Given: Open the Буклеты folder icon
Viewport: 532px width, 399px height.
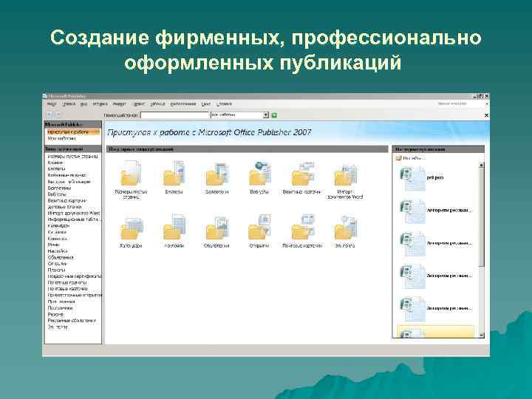Looking at the screenshot, I should pos(174,174).
